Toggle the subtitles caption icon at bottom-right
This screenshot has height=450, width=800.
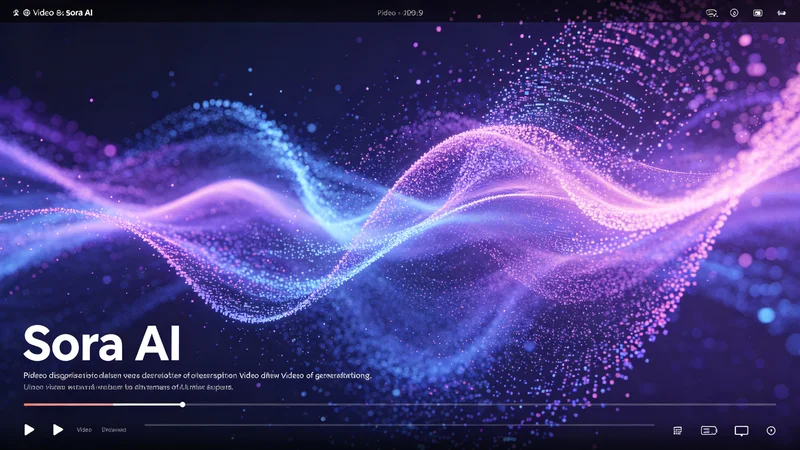(709, 431)
